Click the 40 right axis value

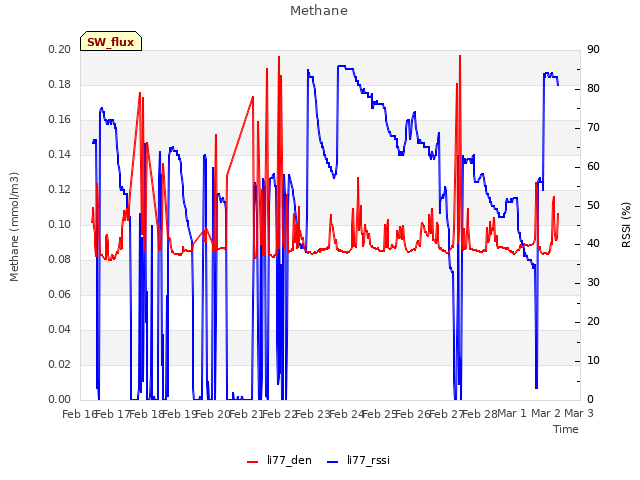click(593, 244)
